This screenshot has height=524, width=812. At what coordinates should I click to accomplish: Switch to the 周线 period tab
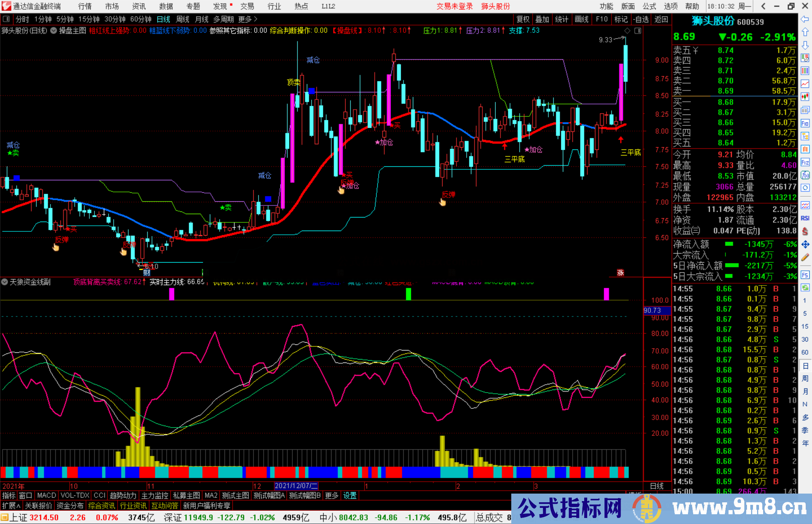[x=183, y=19]
